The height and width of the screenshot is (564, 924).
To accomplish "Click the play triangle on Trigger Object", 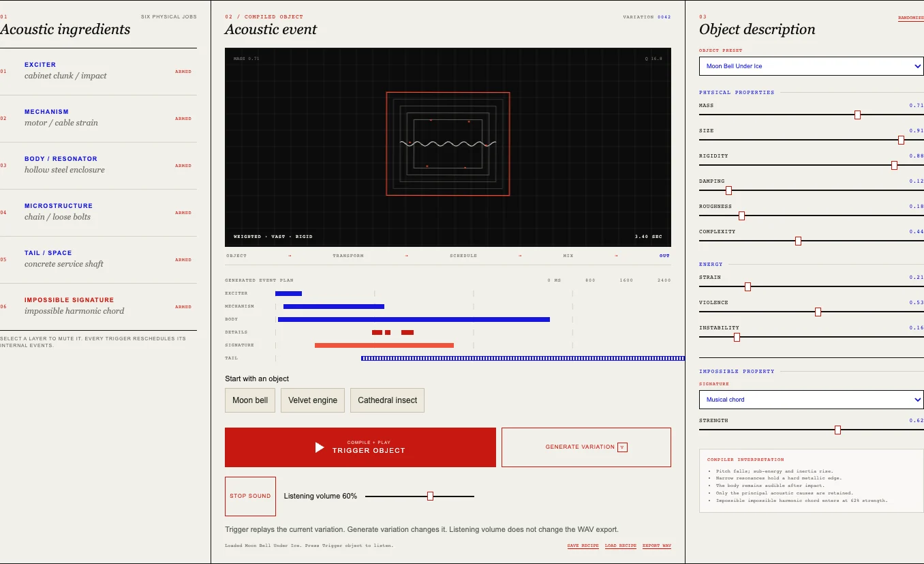I will (320, 447).
